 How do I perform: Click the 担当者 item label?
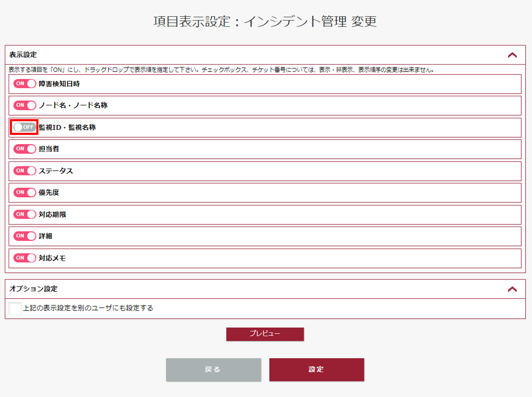coord(49,149)
